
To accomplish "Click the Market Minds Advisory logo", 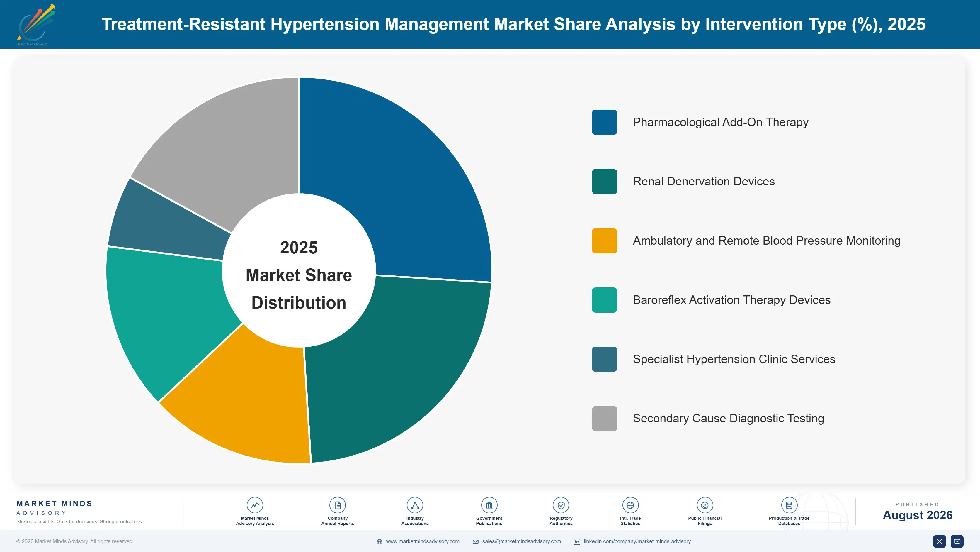I will click(36, 25).
